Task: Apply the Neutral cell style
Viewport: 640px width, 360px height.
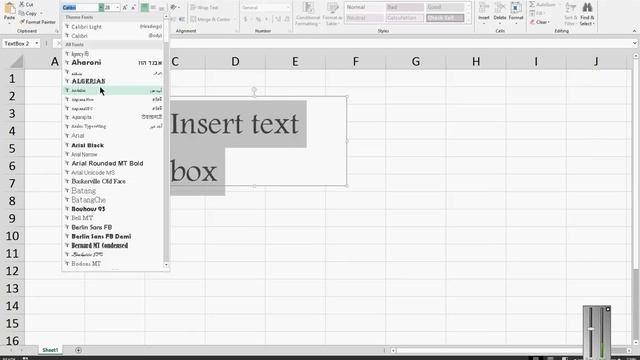Action: coord(364,18)
